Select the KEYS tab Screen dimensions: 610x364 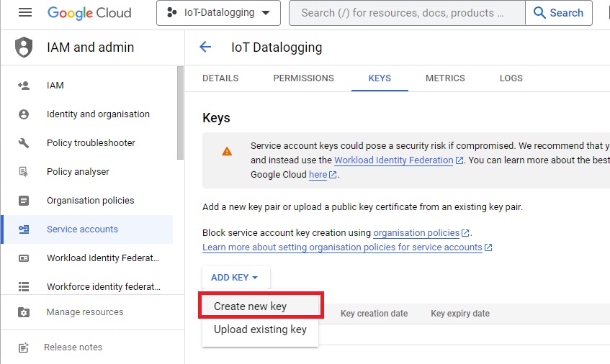click(x=380, y=78)
